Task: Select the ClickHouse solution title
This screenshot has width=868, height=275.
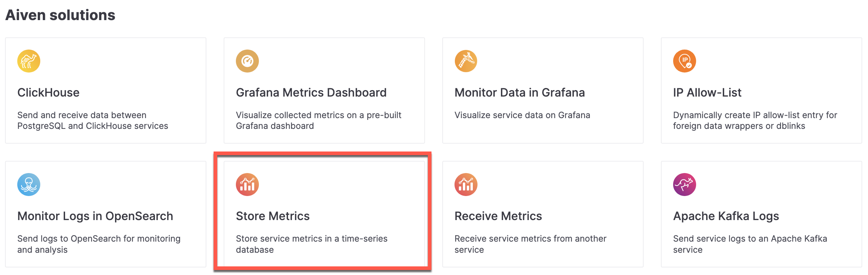Action: coord(49,92)
